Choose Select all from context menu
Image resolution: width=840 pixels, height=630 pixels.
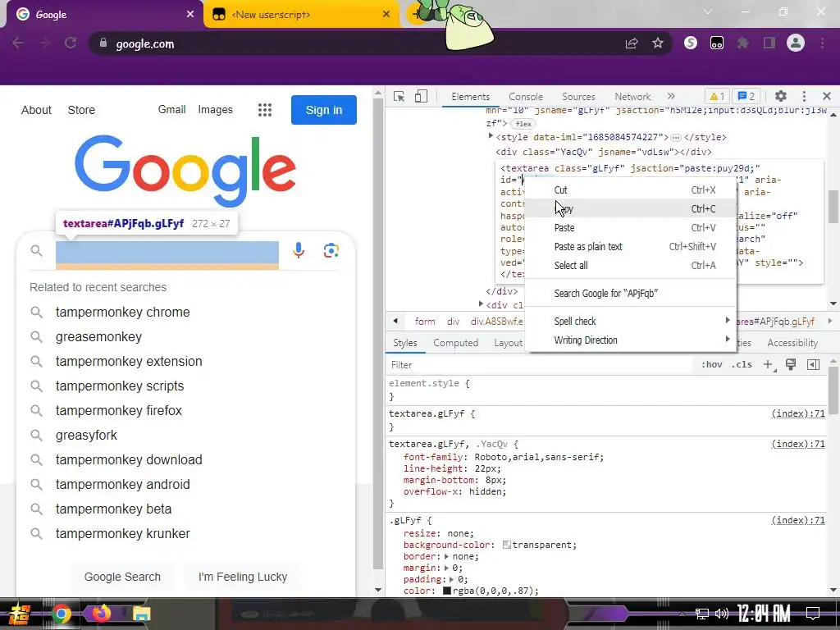click(631, 265)
